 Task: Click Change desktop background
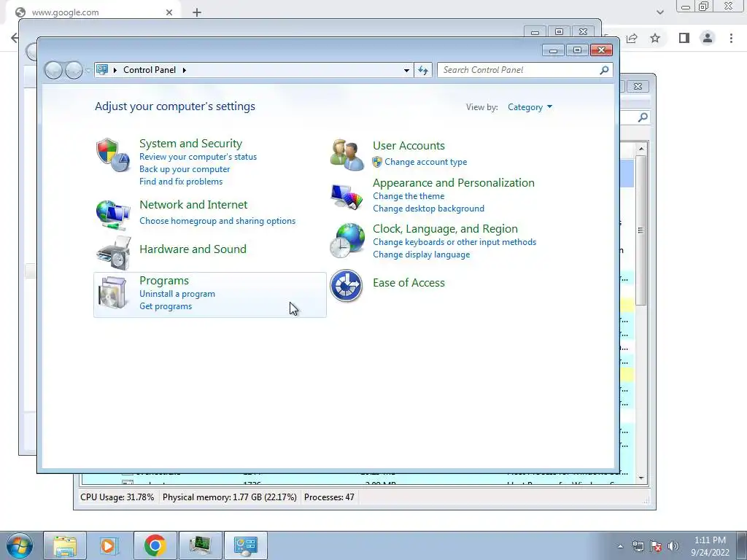[428, 209]
